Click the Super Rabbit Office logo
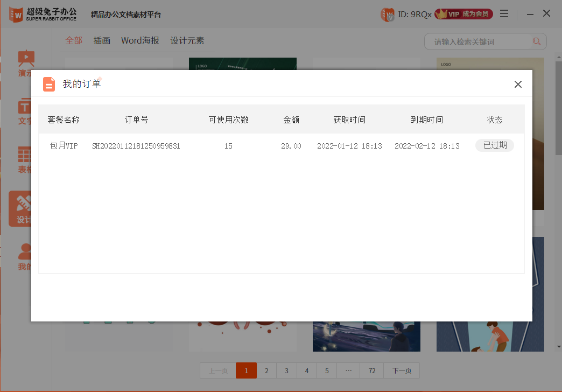The image size is (562, 392). click(x=43, y=15)
